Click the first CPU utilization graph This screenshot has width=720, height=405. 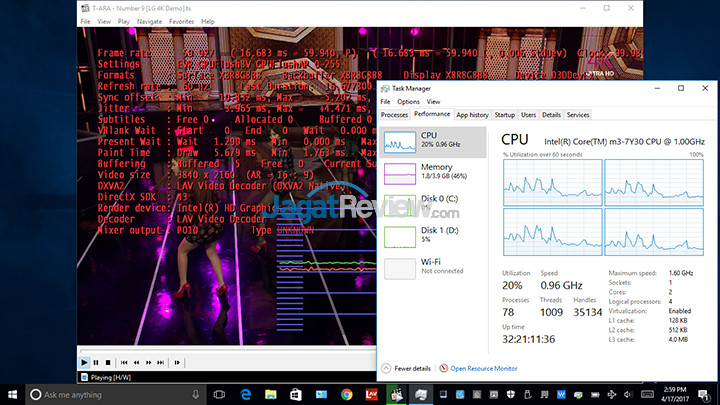pos(552,183)
